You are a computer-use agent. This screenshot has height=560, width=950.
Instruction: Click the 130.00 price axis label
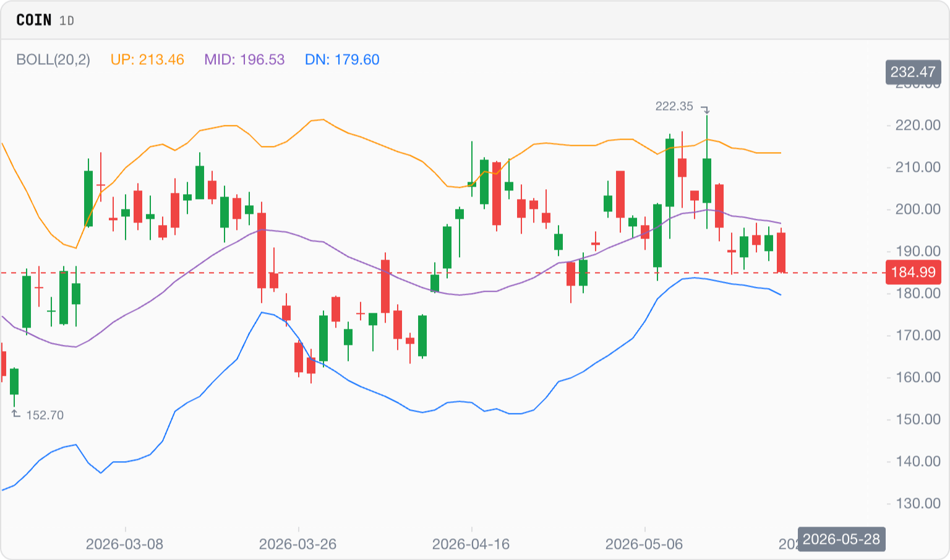918,504
